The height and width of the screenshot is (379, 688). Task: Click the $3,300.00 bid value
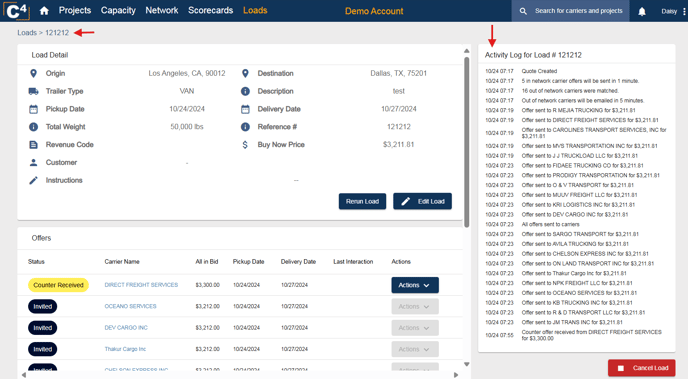[208, 285]
